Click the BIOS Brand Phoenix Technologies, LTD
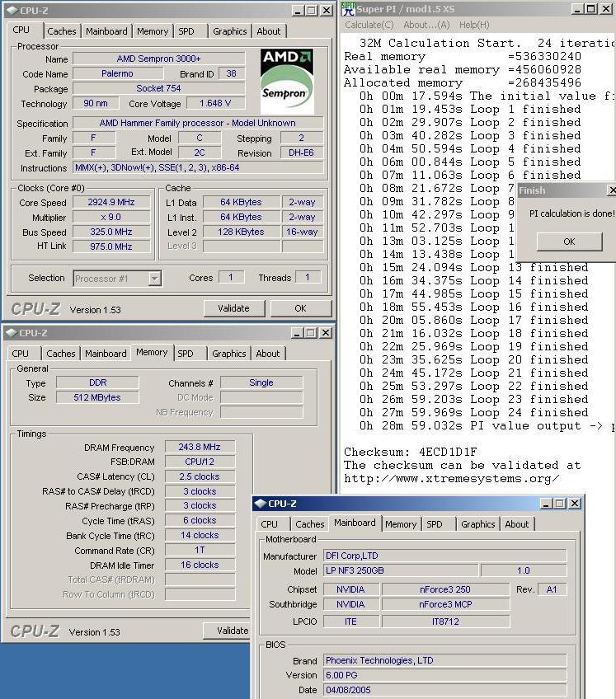616x699 pixels. coord(444,660)
